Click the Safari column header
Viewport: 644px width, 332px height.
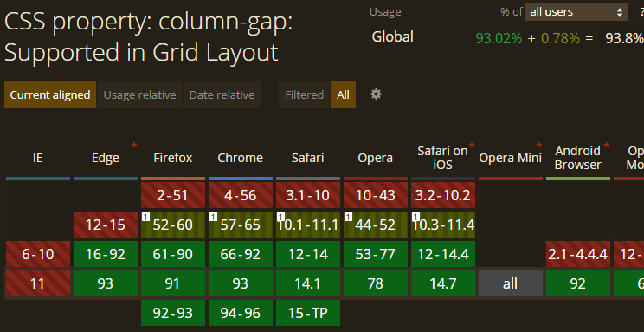[308, 158]
